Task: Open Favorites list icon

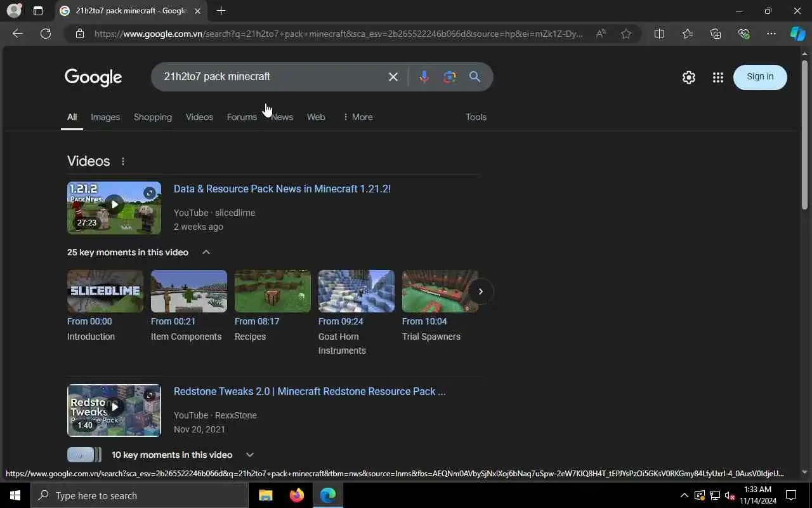Action: 688,34
